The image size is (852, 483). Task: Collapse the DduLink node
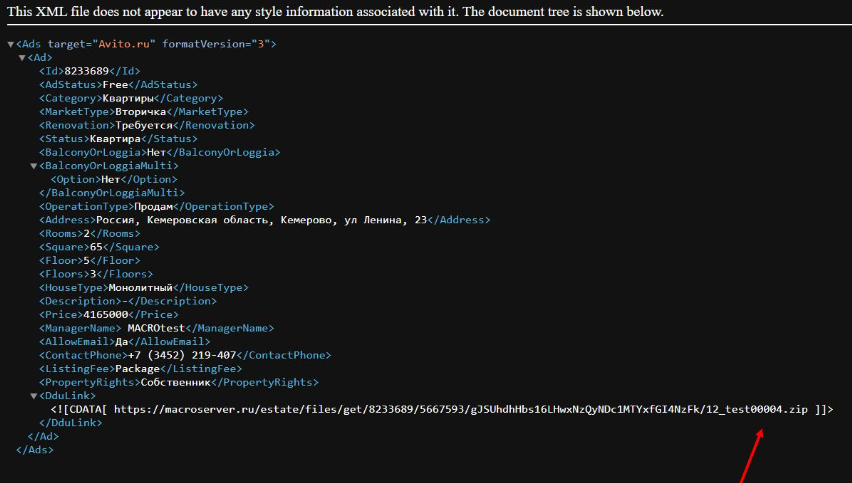click(33, 396)
